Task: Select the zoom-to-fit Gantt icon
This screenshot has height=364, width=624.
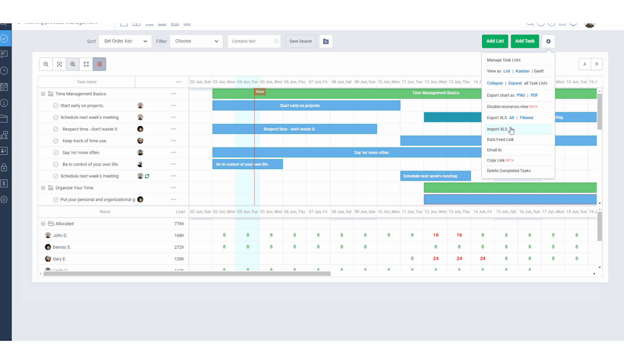Action: point(59,64)
